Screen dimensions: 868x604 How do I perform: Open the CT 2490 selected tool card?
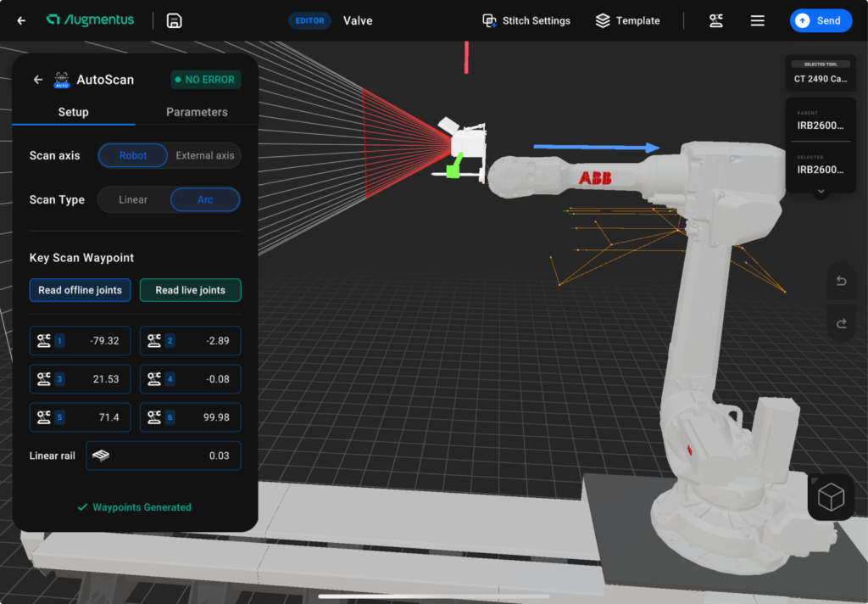pos(821,73)
